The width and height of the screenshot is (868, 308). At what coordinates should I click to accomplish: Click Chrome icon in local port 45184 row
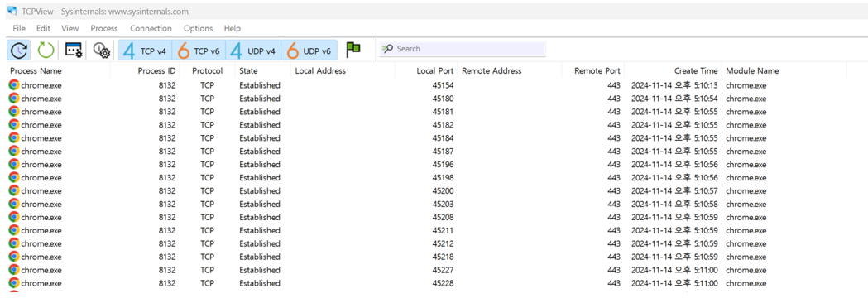pyautogui.click(x=14, y=138)
